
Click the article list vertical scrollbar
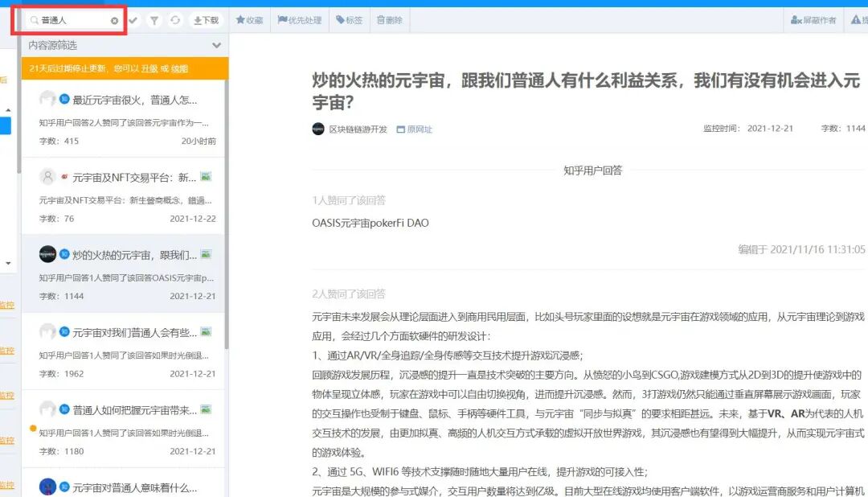[227, 216]
